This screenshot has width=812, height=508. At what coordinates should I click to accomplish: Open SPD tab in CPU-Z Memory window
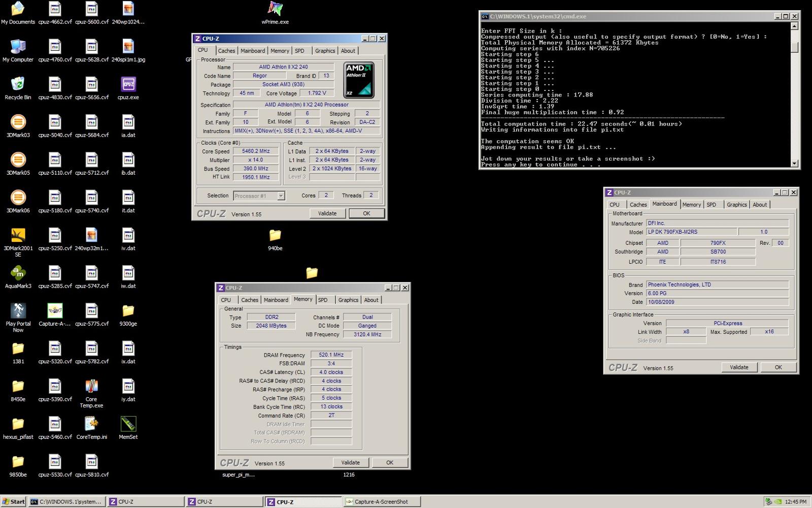323,300
